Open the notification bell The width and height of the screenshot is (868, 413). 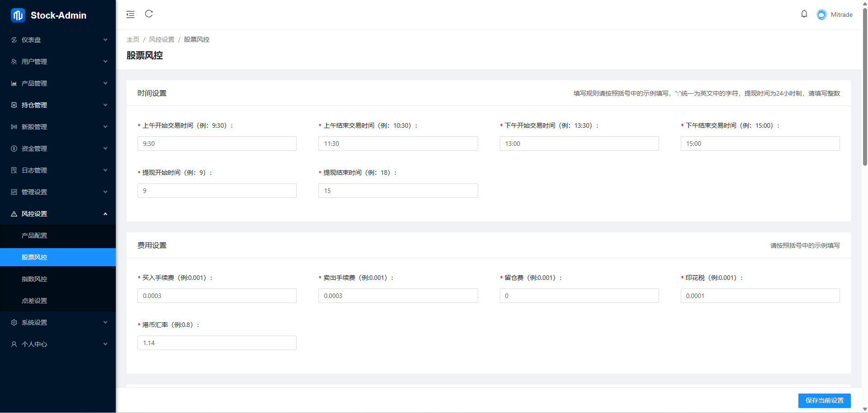[x=804, y=14]
